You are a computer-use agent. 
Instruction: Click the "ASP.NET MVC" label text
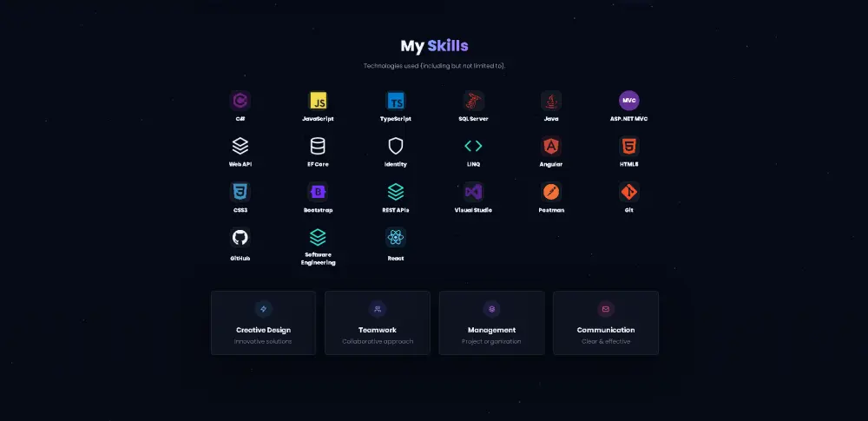[628, 119]
